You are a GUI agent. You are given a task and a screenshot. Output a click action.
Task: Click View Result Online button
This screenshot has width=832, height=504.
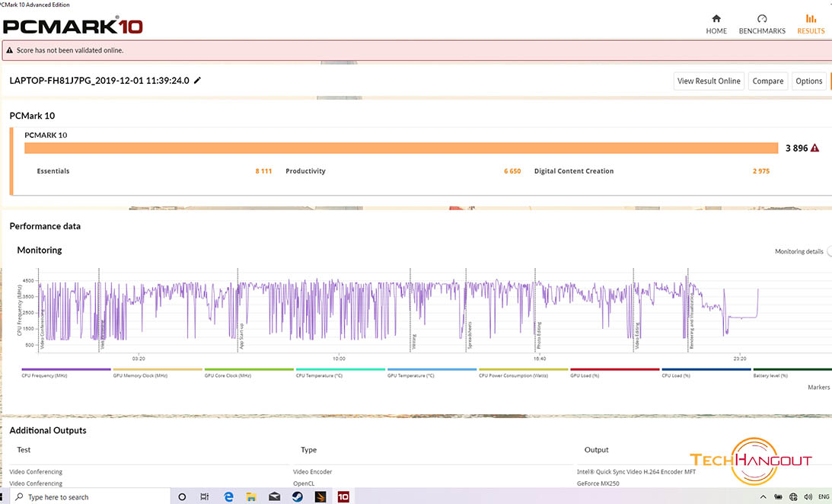(x=709, y=81)
